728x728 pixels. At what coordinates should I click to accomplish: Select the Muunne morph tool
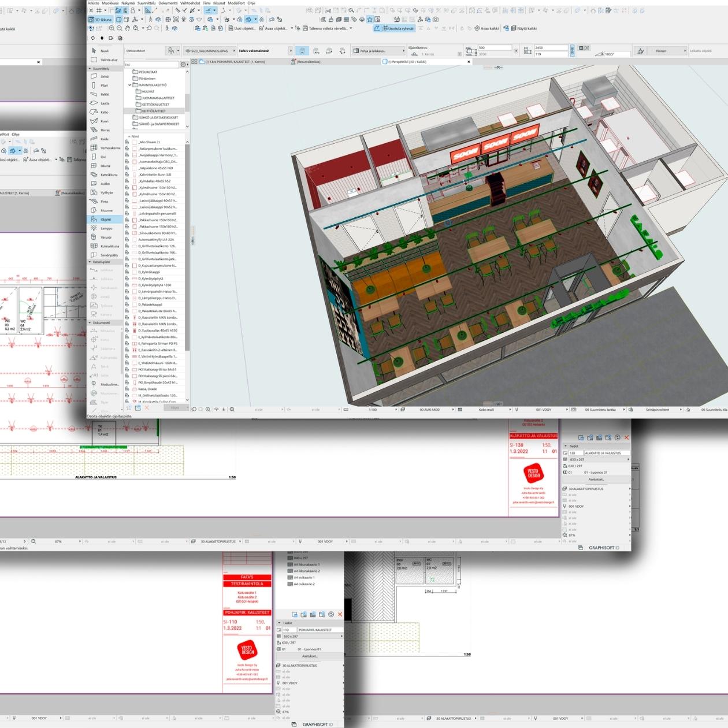click(x=105, y=210)
